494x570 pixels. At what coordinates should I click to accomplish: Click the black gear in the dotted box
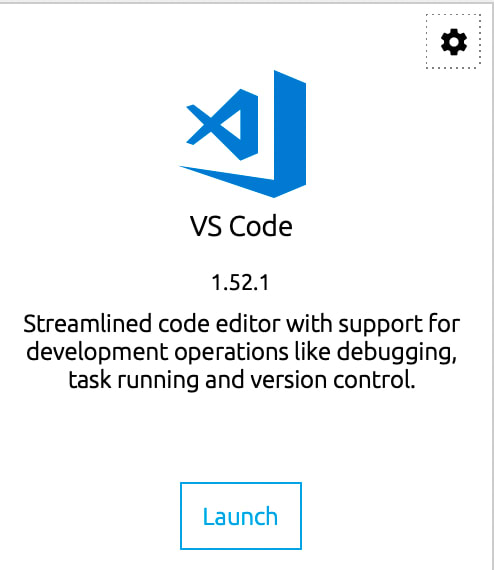pos(454,42)
